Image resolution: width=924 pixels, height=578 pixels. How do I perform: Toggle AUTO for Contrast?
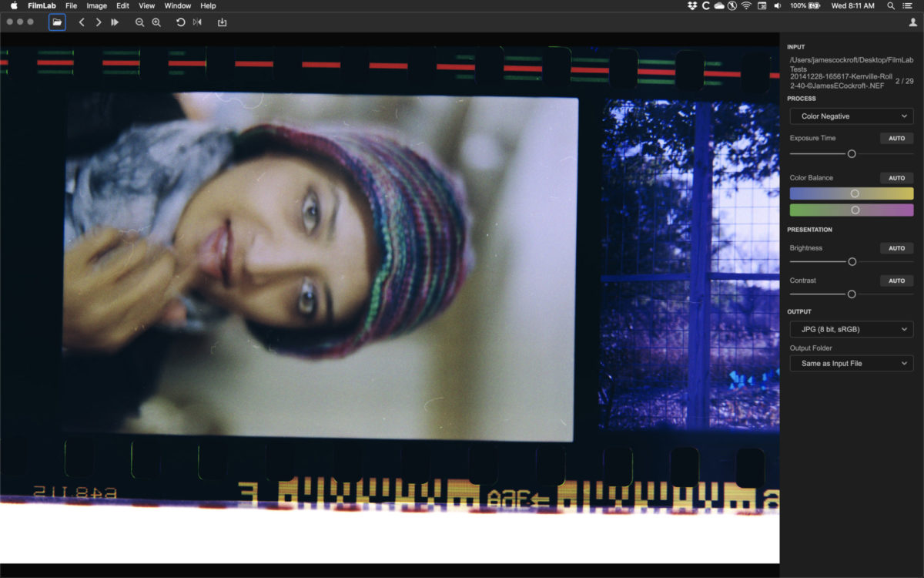click(896, 281)
